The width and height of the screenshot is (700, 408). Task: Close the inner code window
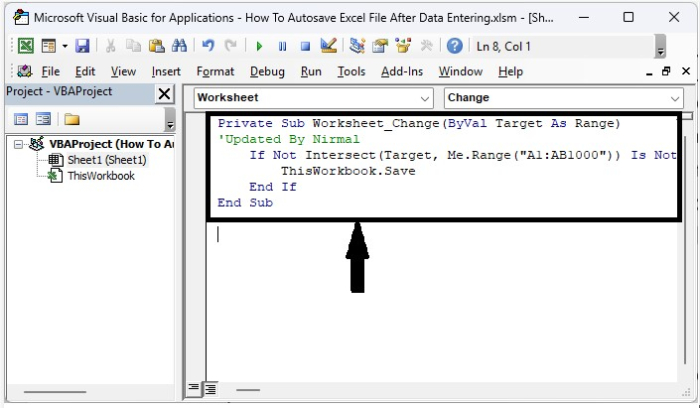click(686, 71)
